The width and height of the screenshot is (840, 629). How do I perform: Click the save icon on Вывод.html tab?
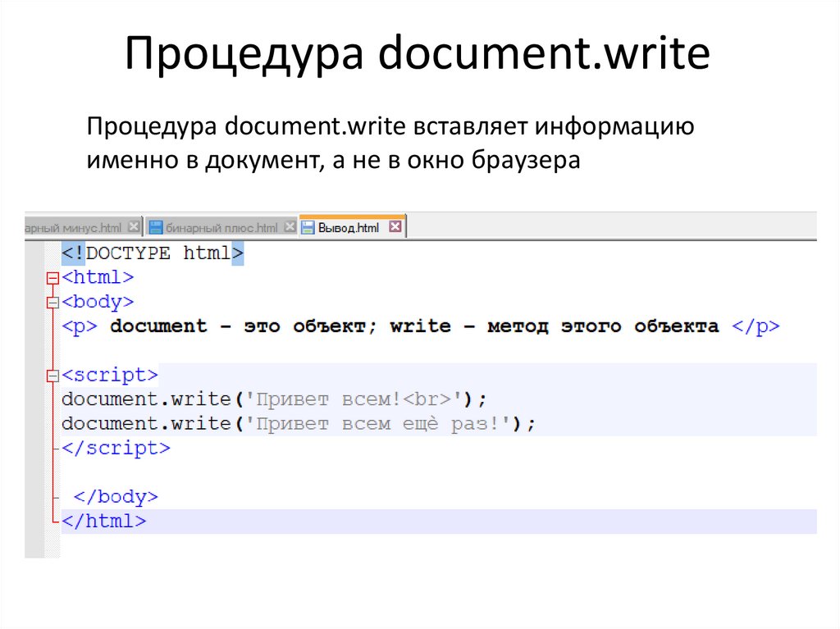point(308,227)
